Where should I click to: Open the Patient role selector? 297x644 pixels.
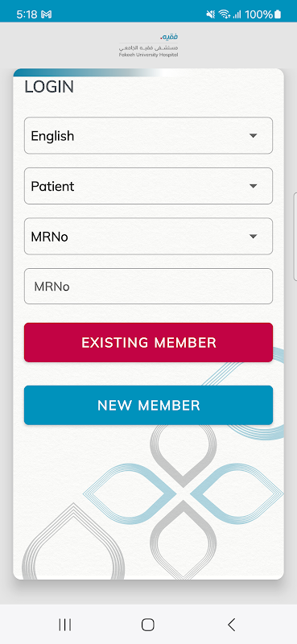[148, 186]
